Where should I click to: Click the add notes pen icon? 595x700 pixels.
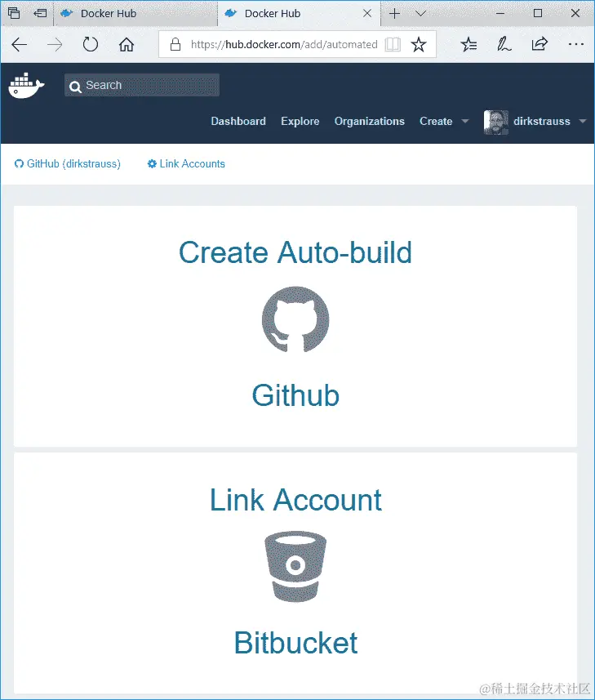point(504,44)
